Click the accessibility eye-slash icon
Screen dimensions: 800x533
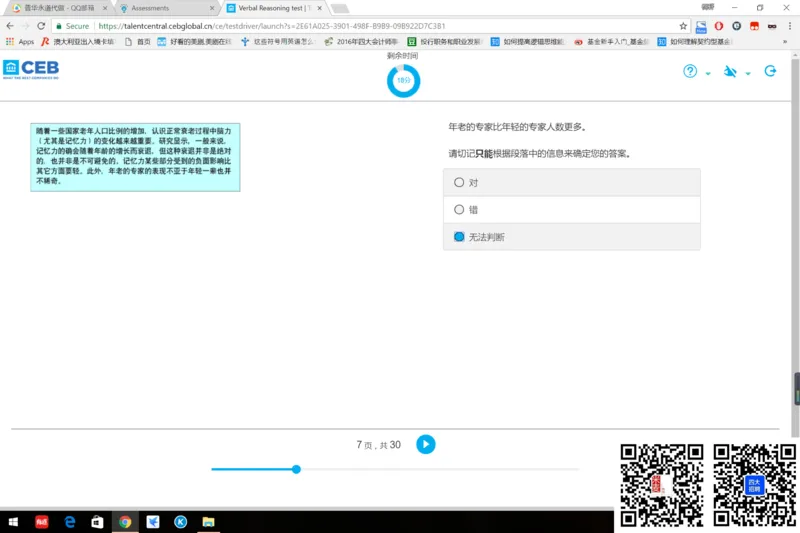coord(730,71)
